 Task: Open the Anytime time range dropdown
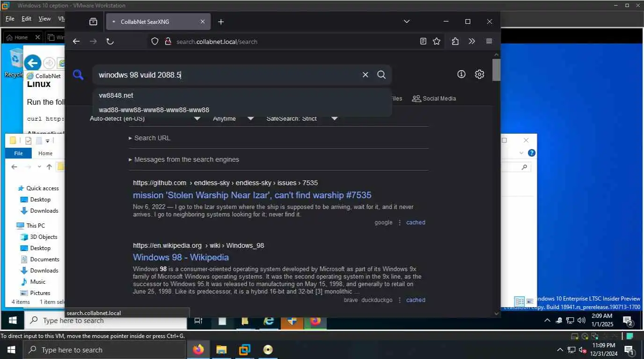click(x=233, y=119)
